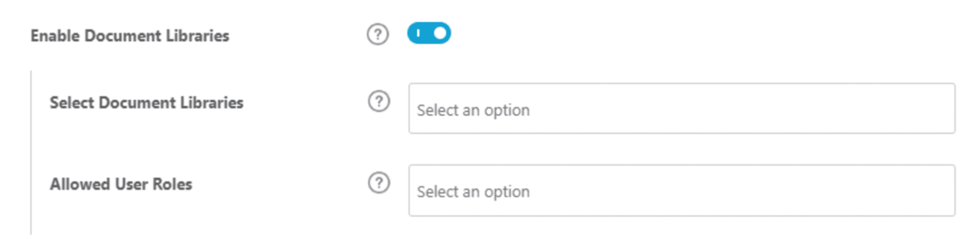The image size is (980, 239).
Task: Click the 'Enable Document Libraries' label
Action: (x=130, y=36)
